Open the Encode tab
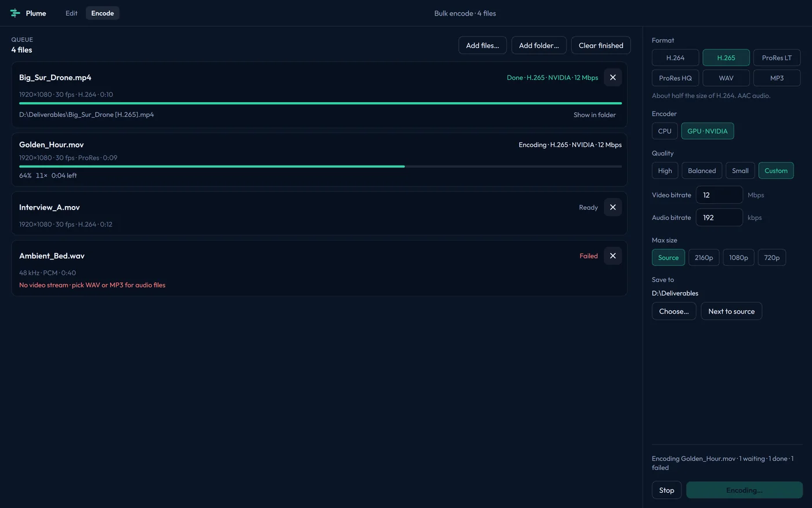Viewport: 812px width, 508px height. pos(103,13)
